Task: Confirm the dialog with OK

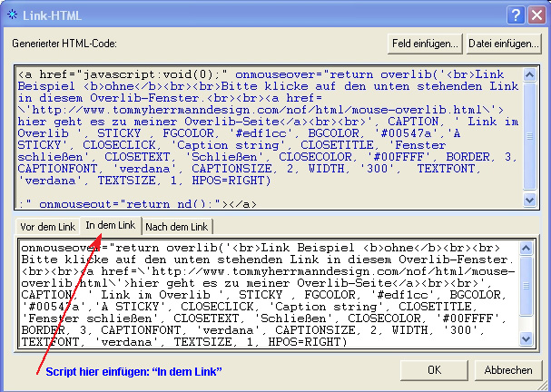Action: coord(434,370)
